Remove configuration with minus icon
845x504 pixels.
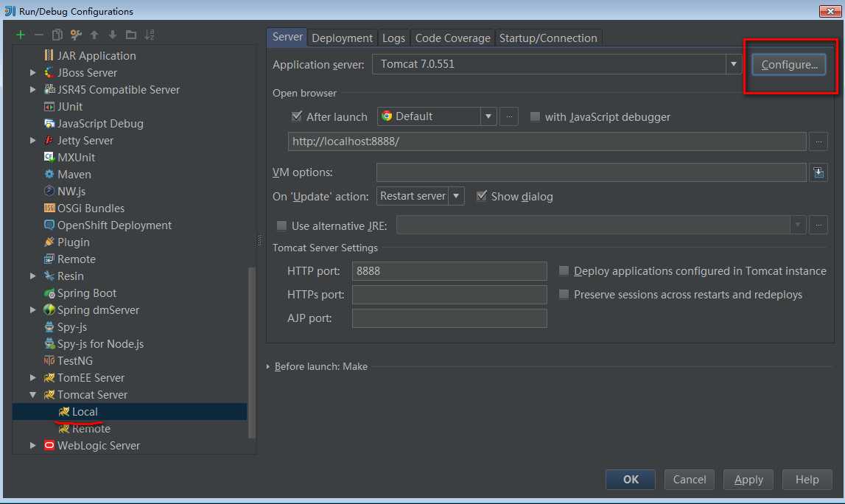(39, 35)
